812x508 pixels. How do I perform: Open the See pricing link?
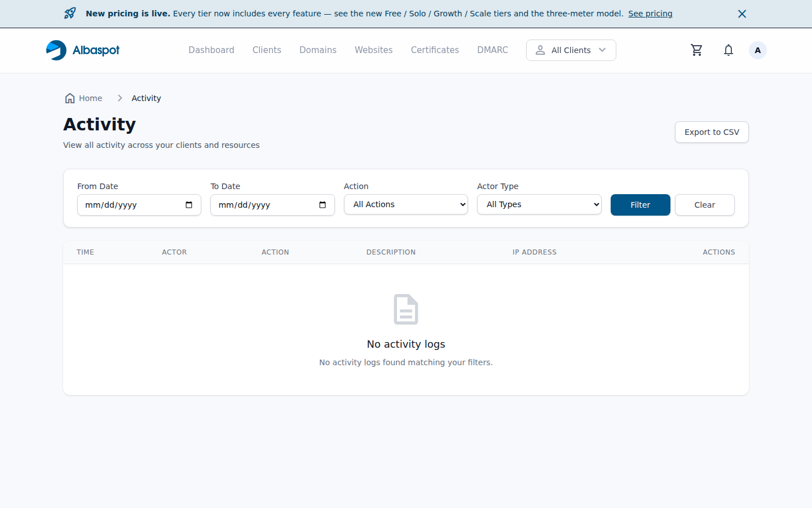tap(650, 13)
